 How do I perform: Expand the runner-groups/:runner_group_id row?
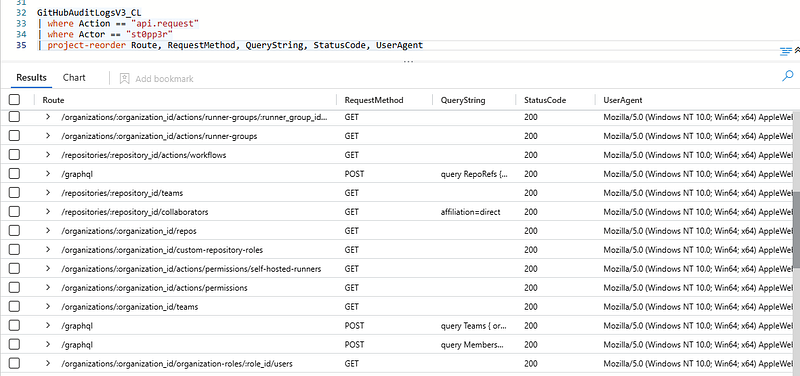coord(48,117)
